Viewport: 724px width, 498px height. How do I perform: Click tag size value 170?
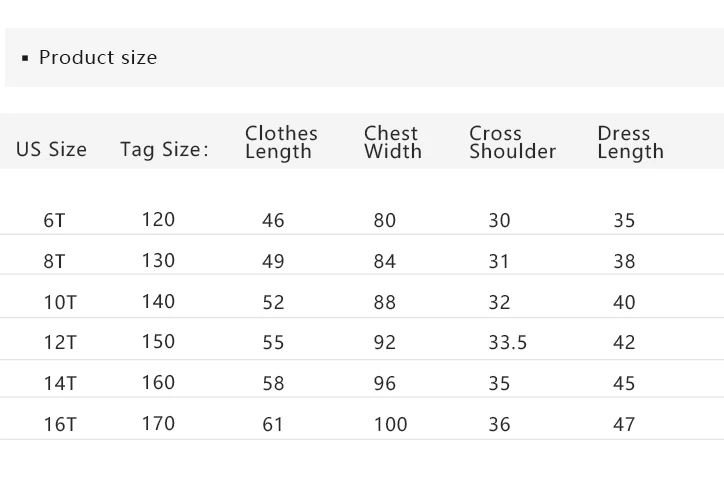pyautogui.click(x=158, y=423)
